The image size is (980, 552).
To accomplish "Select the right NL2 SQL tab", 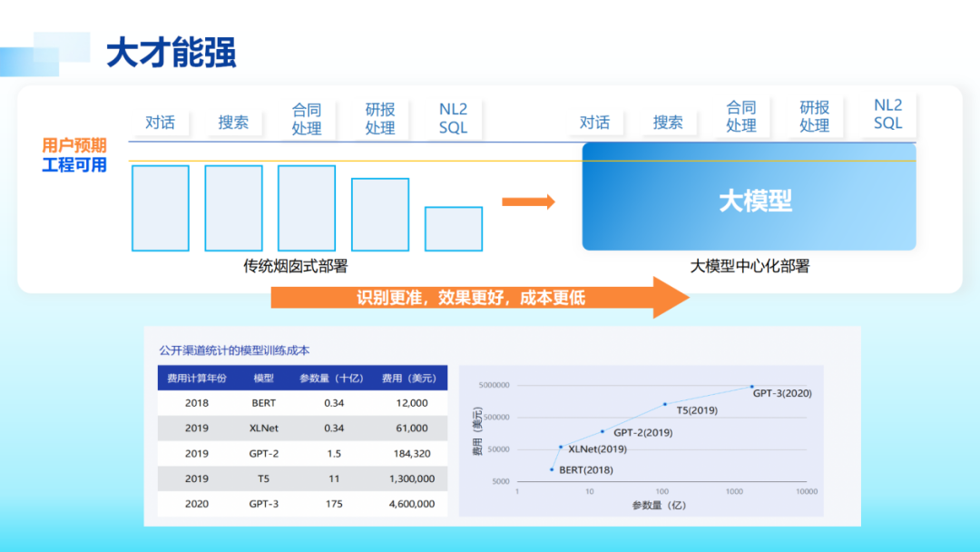I will pos(887,114).
